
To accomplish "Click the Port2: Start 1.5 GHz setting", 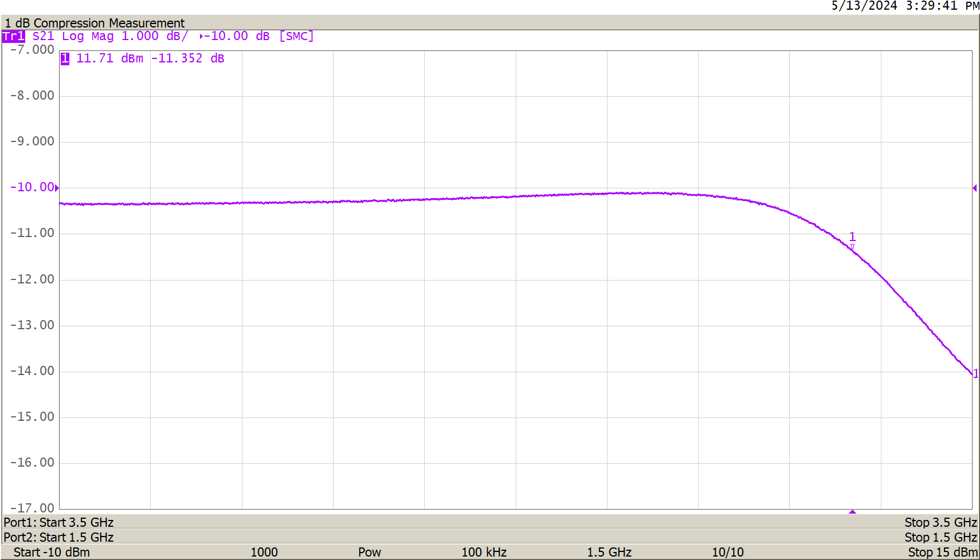I will click(58, 537).
